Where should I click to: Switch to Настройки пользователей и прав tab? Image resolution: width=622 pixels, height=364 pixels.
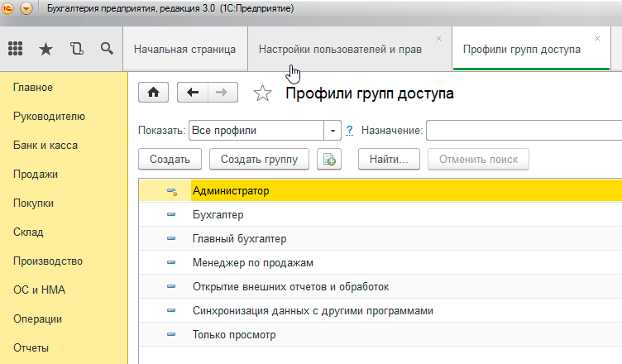point(341,50)
